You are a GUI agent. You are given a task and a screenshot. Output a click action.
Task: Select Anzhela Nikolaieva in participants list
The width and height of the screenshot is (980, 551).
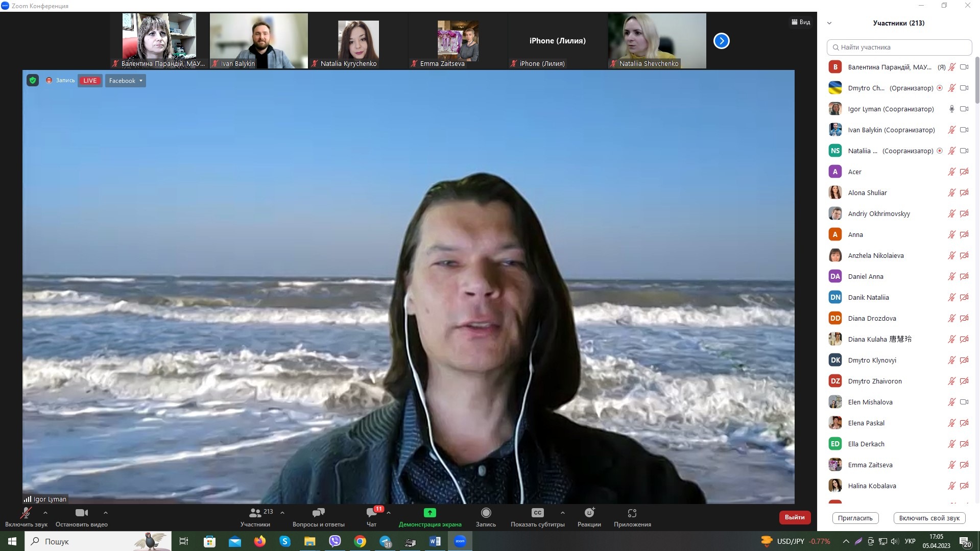(899, 255)
